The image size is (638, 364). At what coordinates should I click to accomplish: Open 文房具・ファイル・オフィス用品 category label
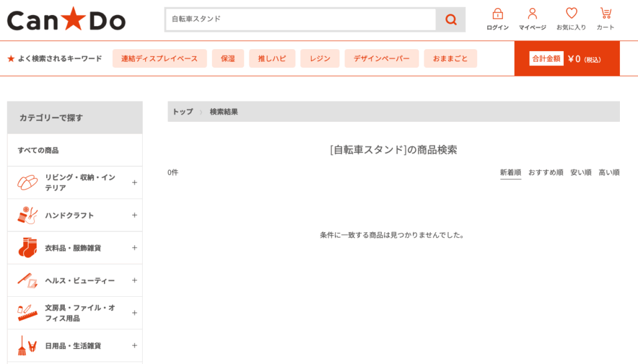80,313
